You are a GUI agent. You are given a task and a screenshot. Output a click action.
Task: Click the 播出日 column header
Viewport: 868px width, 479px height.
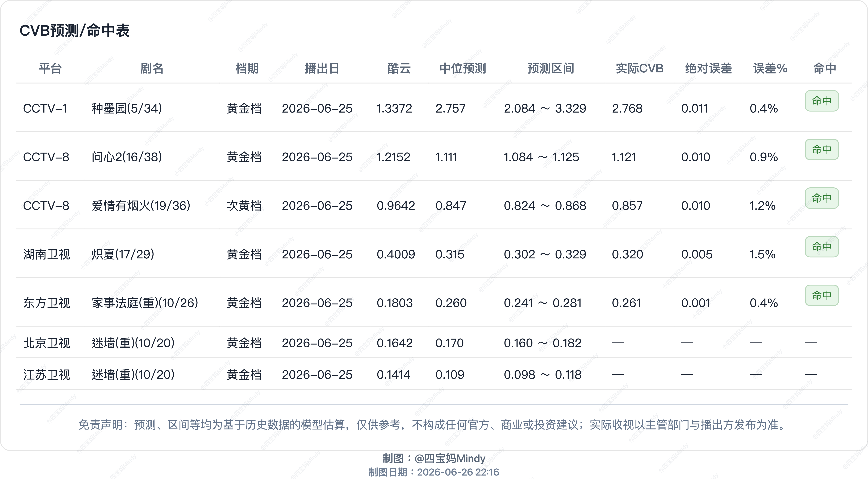pos(322,68)
